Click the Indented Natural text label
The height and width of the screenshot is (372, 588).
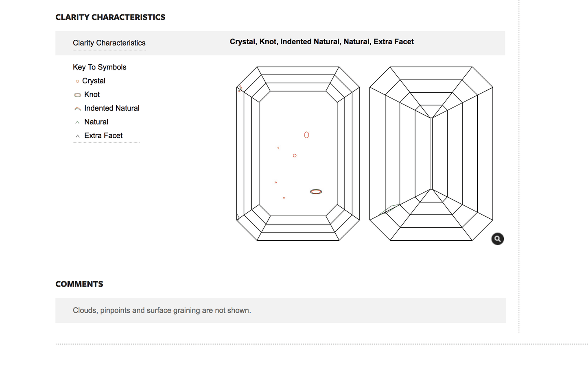pos(111,108)
